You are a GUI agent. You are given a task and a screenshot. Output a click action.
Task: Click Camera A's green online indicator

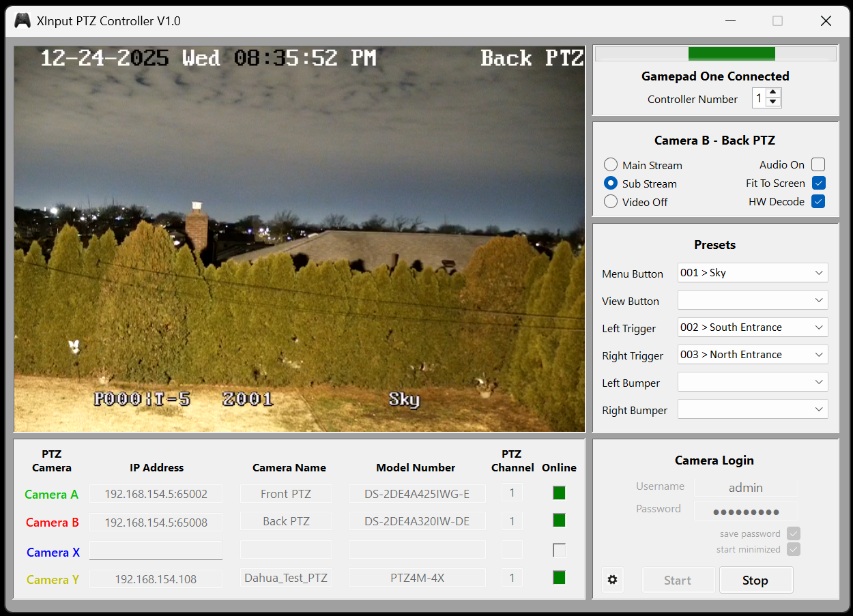pos(558,493)
